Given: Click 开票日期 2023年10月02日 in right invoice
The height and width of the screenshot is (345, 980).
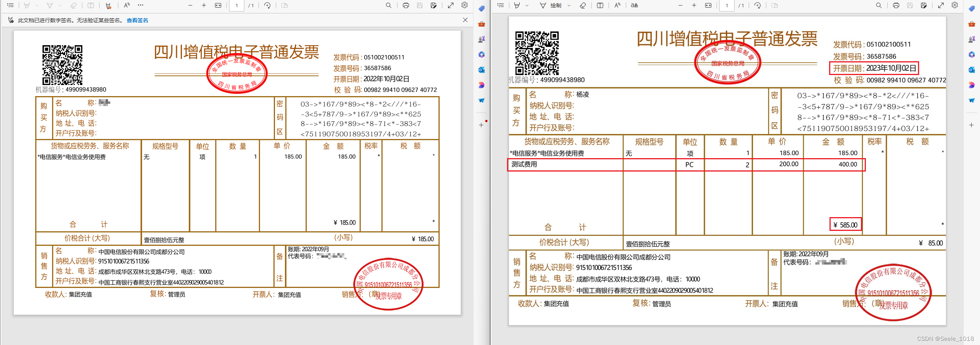Looking at the screenshot, I should tap(875, 68).
